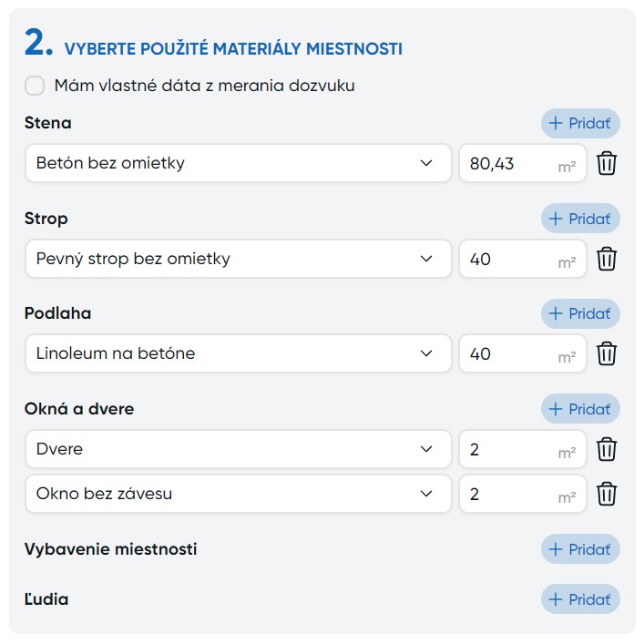Image resolution: width=644 pixels, height=644 pixels.
Task: Remove the Okno bez závesu row
Action: point(607,494)
